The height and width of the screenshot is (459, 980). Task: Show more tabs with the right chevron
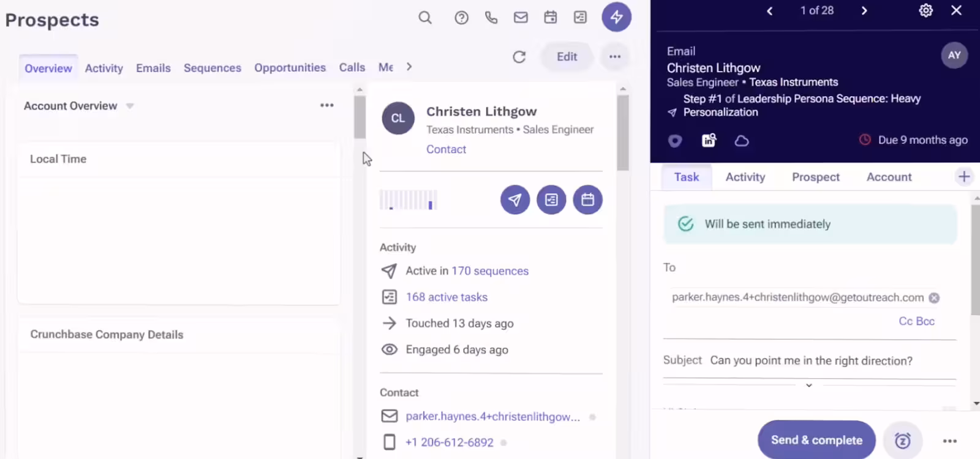tap(409, 67)
